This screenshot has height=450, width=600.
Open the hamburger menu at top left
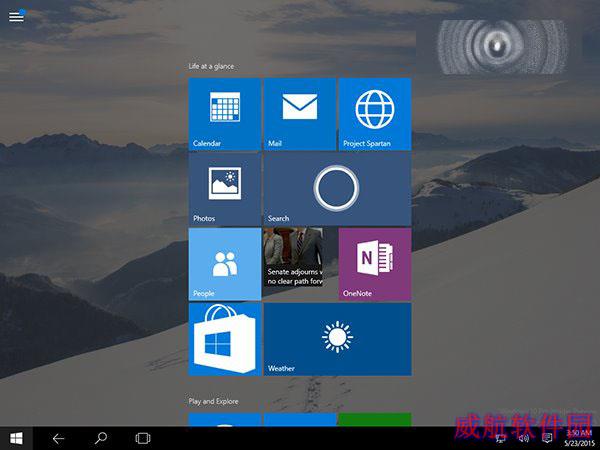point(16,16)
